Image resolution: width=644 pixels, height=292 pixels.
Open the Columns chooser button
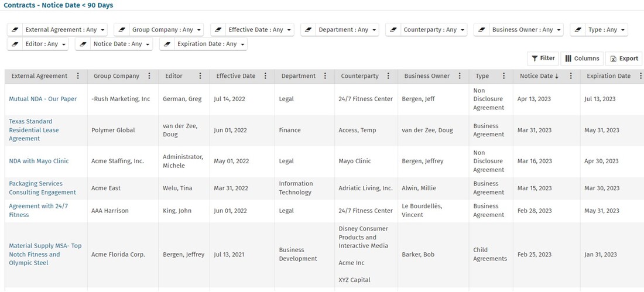pyautogui.click(x=582, y=59)
